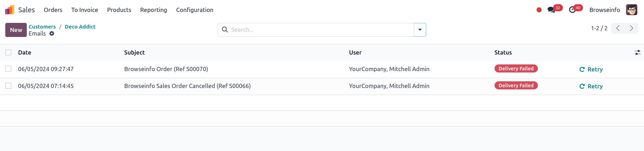Go to the next records page

click(631, 28)
